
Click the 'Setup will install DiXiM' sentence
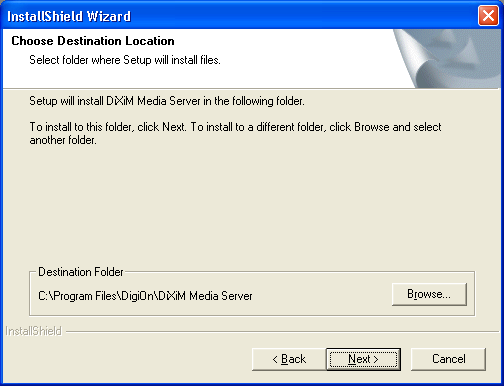tap(167, 101)
